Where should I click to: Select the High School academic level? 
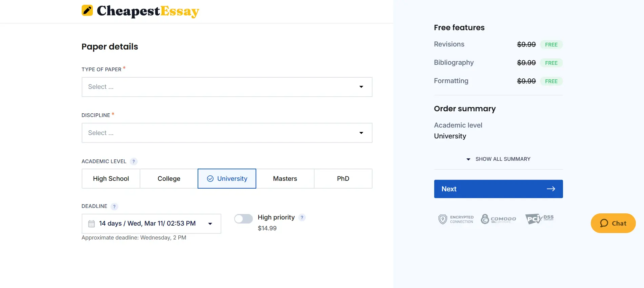(x=111, y=178)
